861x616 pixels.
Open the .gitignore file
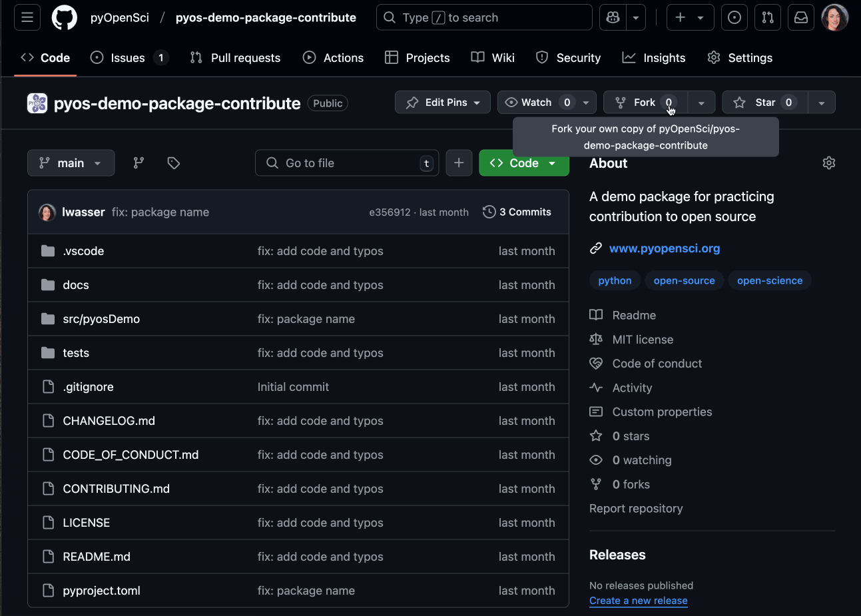[88, 387]
